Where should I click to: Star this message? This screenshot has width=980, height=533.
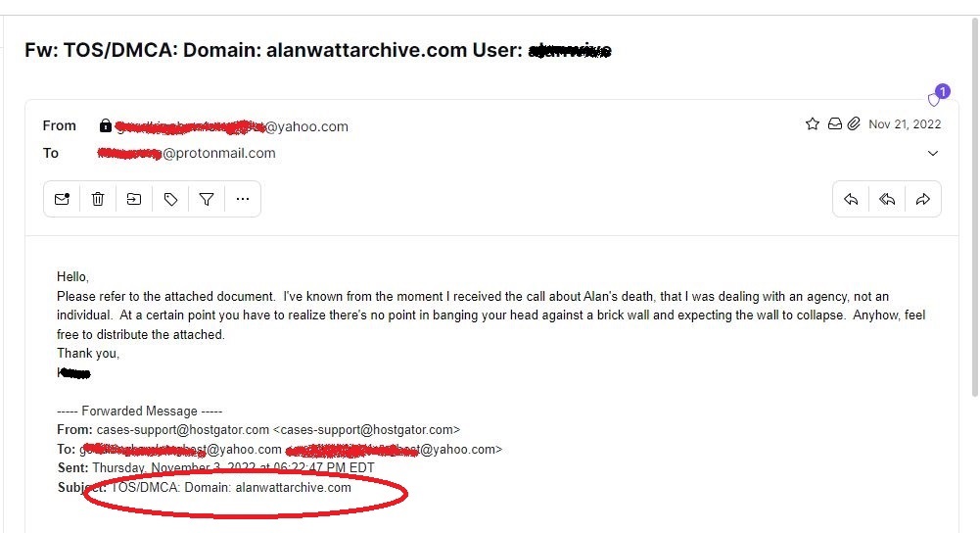[x=812, y=123]
